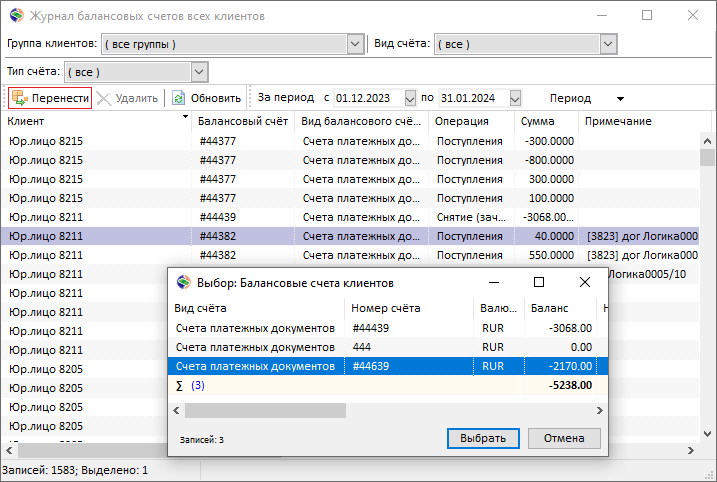The image size is (717, 482).
Task: Click inside the 01.12.2023 start date field
Action: (369, 98)
